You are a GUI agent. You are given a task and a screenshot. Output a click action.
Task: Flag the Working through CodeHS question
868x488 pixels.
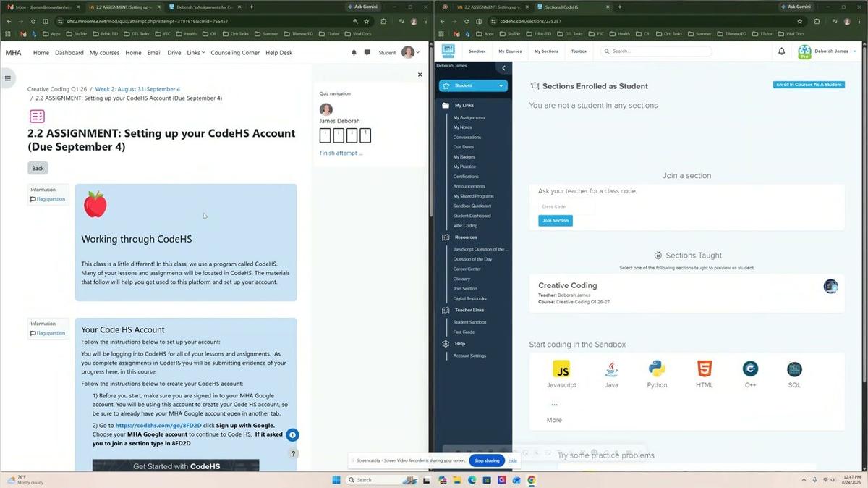pos(48,199)
